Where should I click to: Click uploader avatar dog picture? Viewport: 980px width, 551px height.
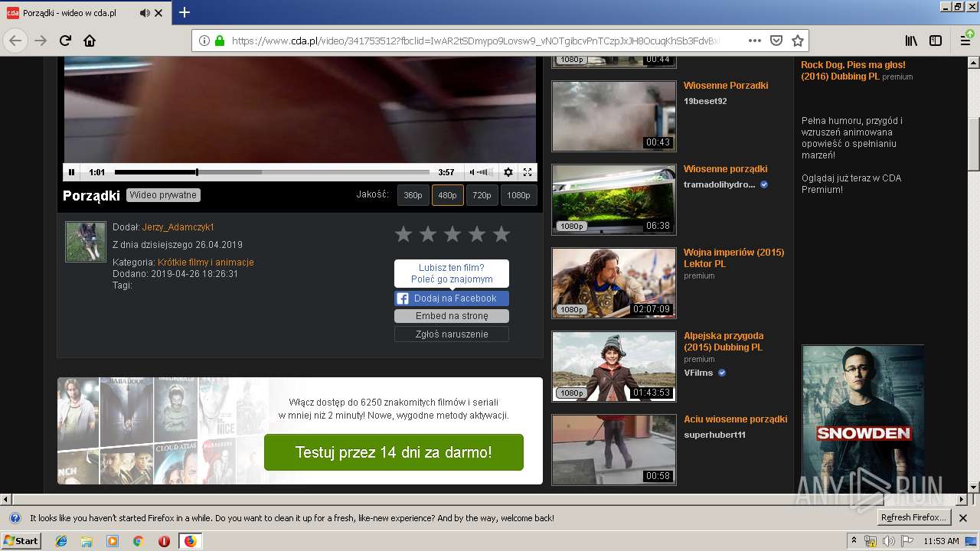click(x=86, y=242)
